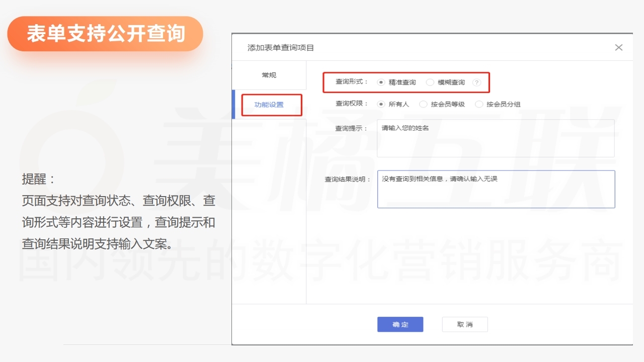Click the 表单支持公开查询 heading badge

105,34
